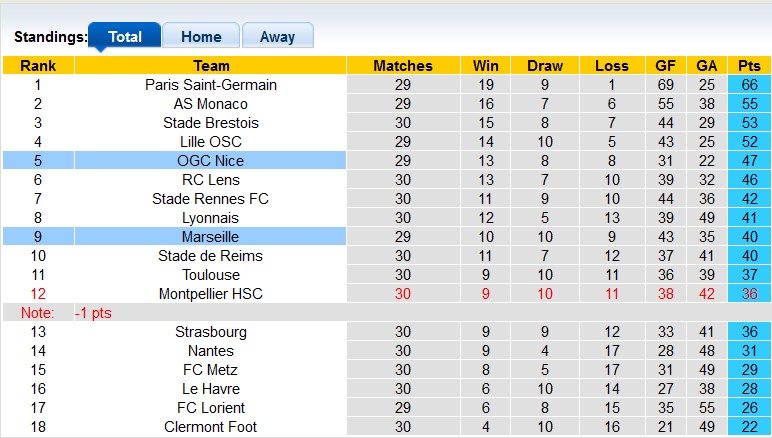Switch to the Away standings tab
This screenshot has width=772, height=438.
[277, 37]
